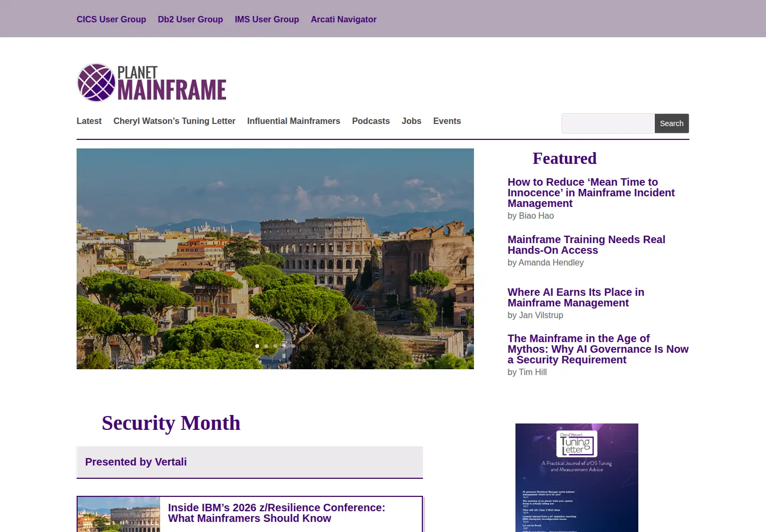Image resolution: width=766 pixels, height=532 pixels.
Task: Jump to the second carousel slide dot
Action: click(x=267, y=346)
